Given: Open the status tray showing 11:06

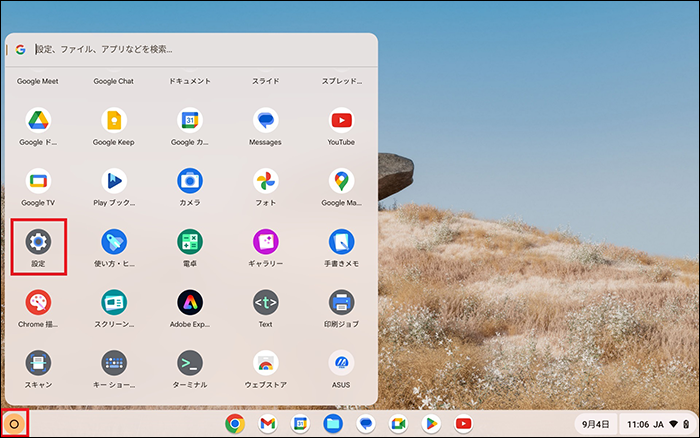Looking at the screenshot, I should click(657, 424).
